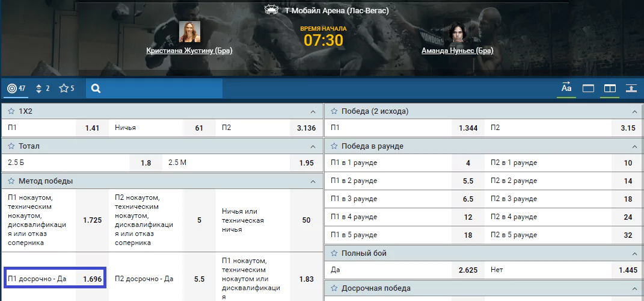
Task: Favorite the Тотал market star
Action: pos(11,146)
